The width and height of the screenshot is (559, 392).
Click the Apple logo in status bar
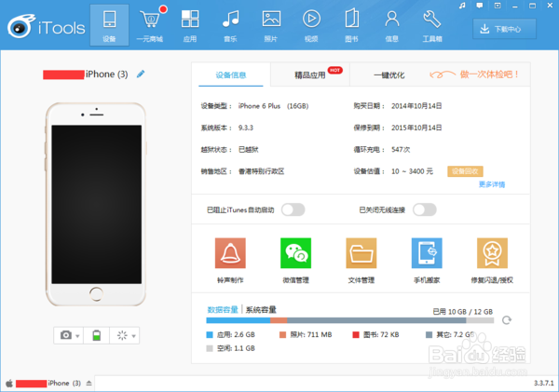[9, 384]
